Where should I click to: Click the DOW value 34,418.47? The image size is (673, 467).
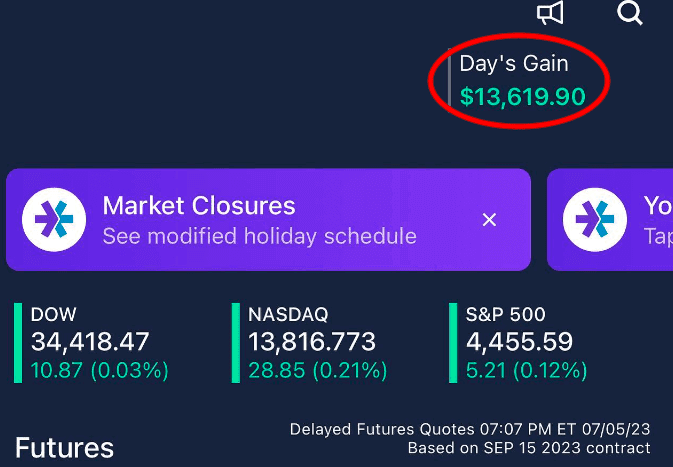(90, 342)
